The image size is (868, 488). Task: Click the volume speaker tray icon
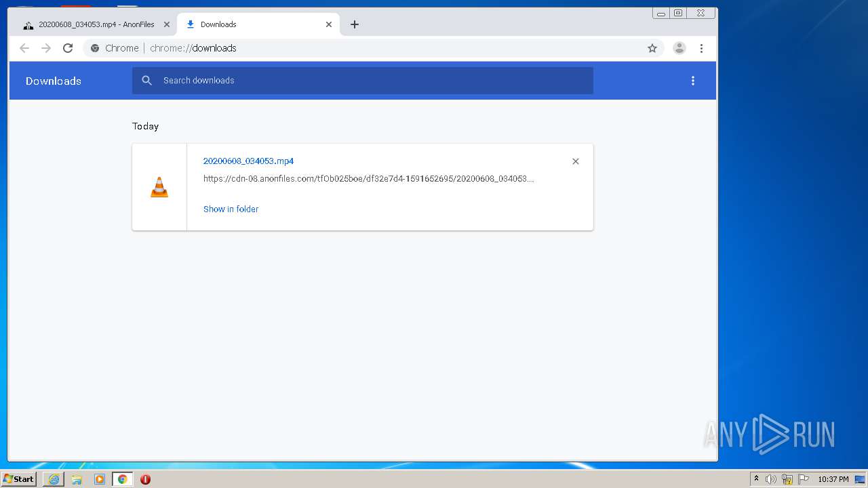(x=771, y=479)
